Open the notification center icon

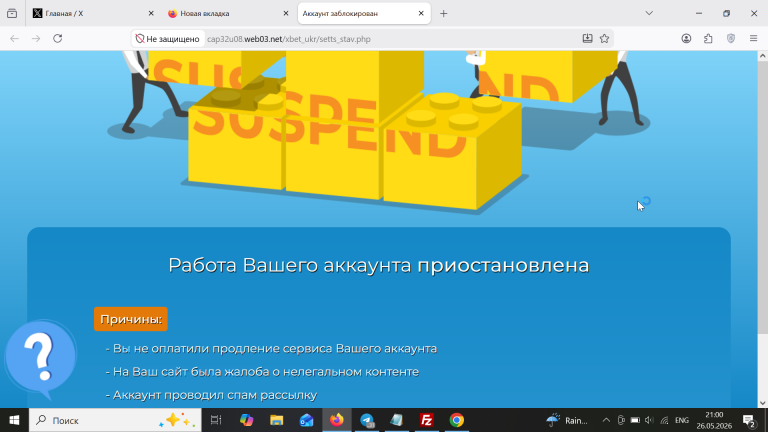749,420
